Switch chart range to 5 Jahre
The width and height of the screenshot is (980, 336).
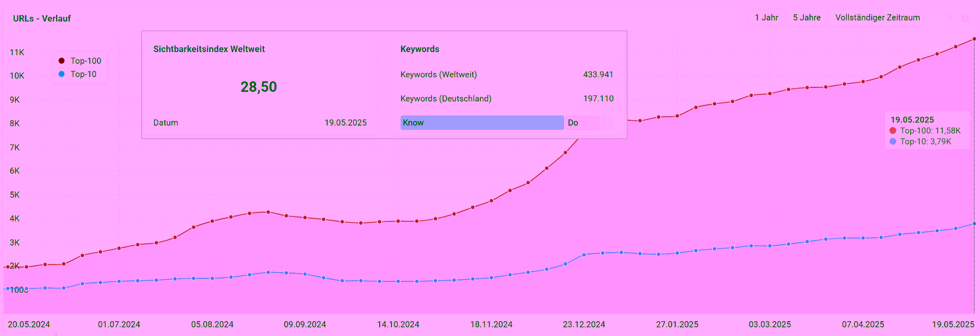point(806,17)
